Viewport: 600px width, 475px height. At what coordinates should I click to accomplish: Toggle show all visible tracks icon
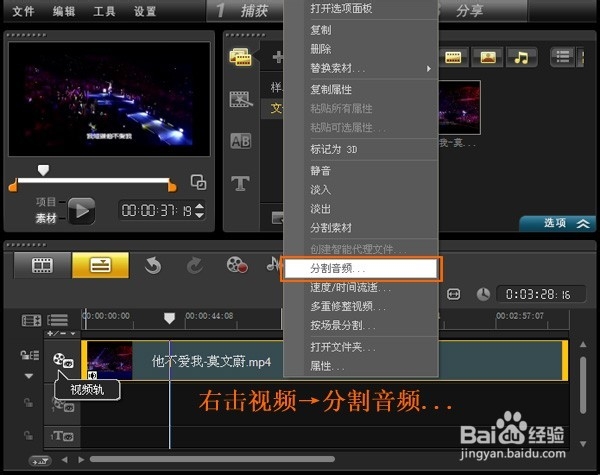point(31,320)
